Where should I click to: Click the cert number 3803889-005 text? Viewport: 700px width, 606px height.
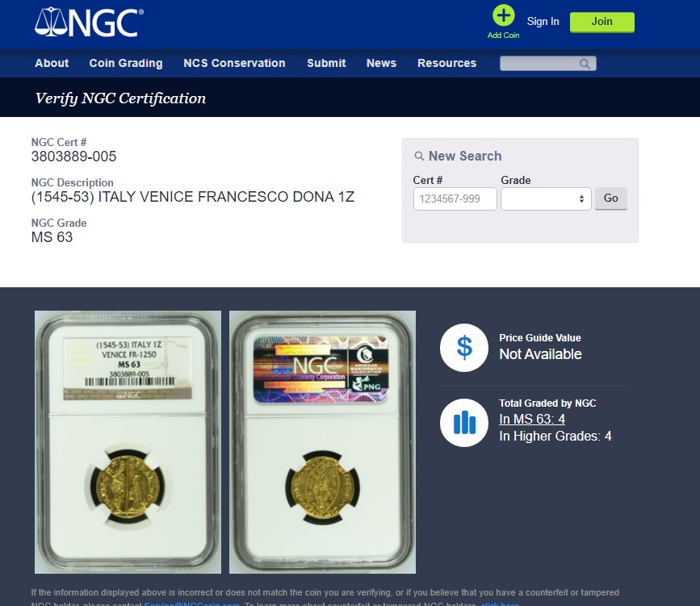73,157
